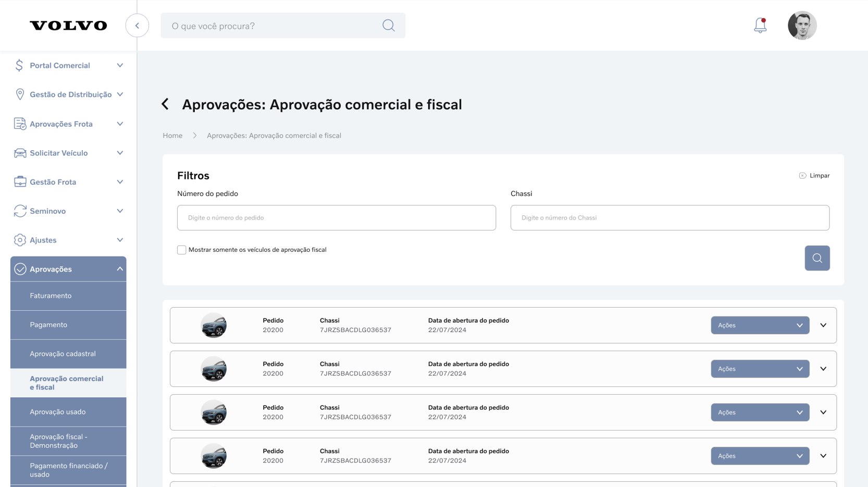Open the Pagamento submenu item
The width and height of the screenshot is (868, 487).
pyautogui.click(x=48, y=325)
